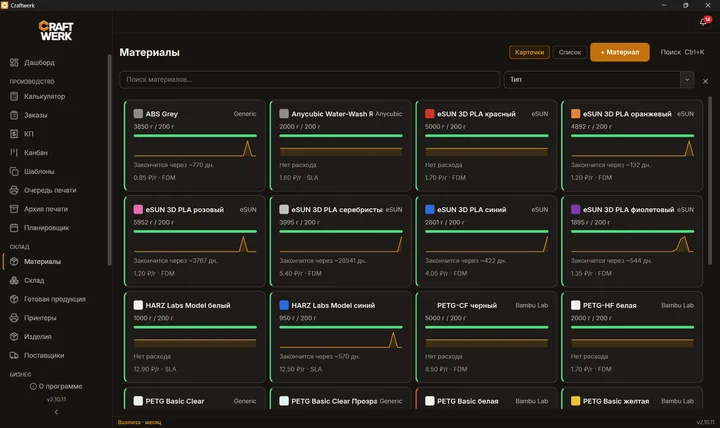Click the + Материал button
The width and height of the screenshot is (720, 428).
point(619,52)
